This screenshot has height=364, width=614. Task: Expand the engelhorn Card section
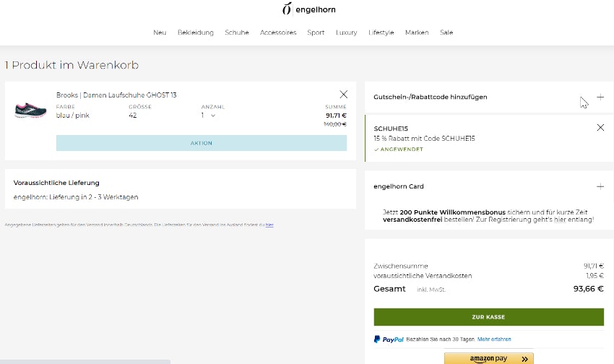point(600,186)
